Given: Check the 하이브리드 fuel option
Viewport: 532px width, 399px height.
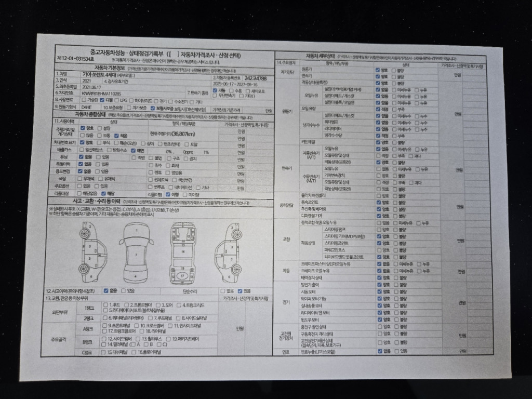Looking at the screenshot, I should 131,100.
